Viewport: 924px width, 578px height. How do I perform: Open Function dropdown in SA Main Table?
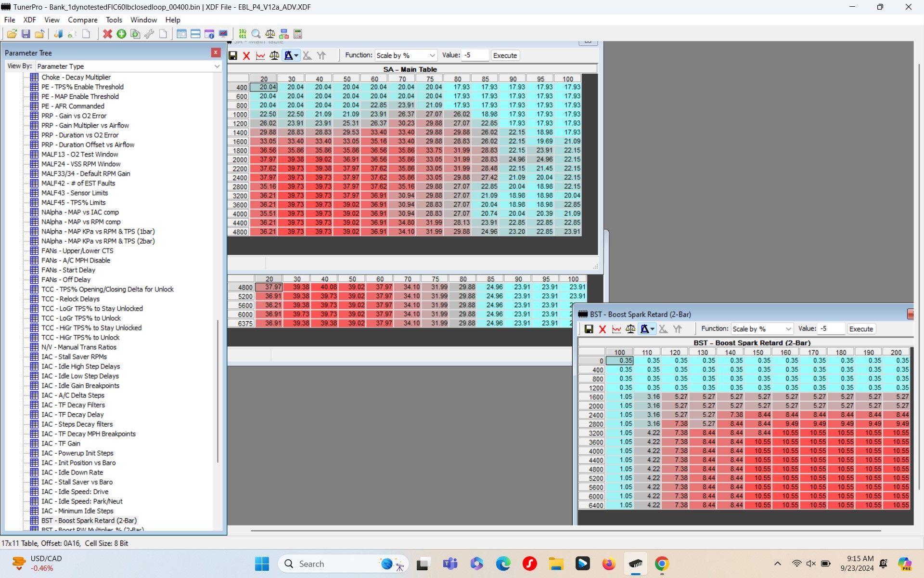tap(432, 55)
